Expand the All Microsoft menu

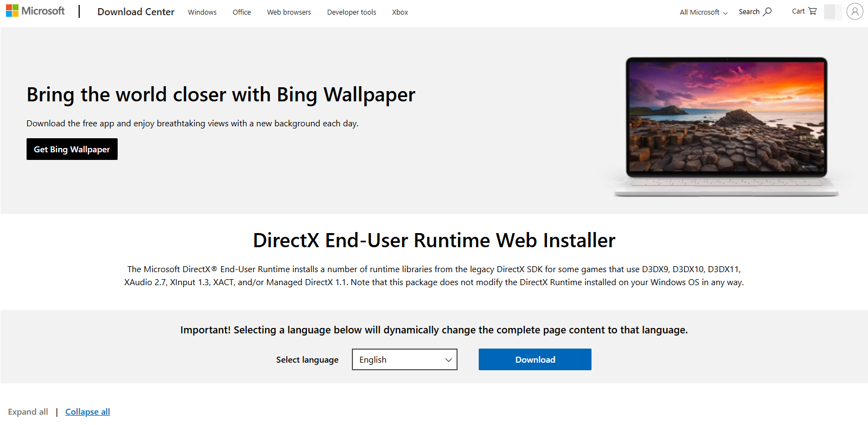704,12
